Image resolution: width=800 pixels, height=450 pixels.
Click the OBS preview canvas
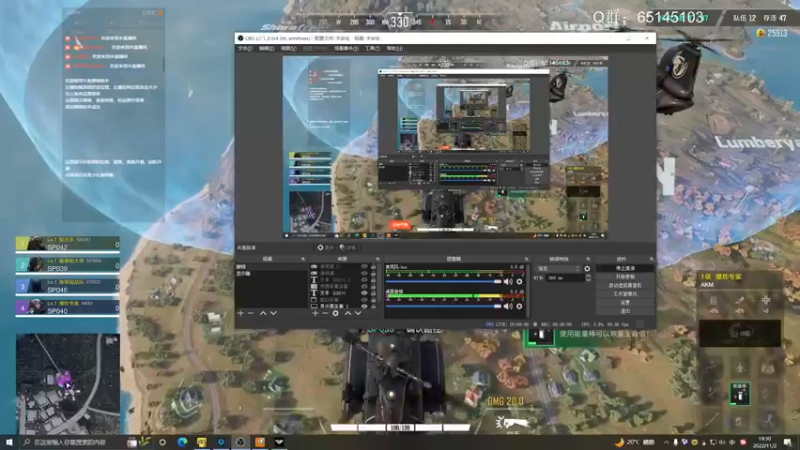pyautogui.click(x=445, y=147)
